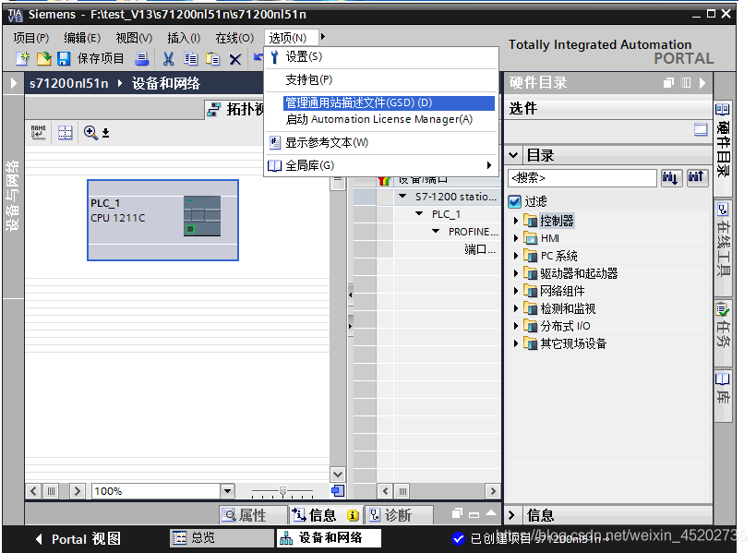The height and width of the screenshot is (553, 756).
Task: Switch to the 属性 inspector tab
Action: coord(253,515)
